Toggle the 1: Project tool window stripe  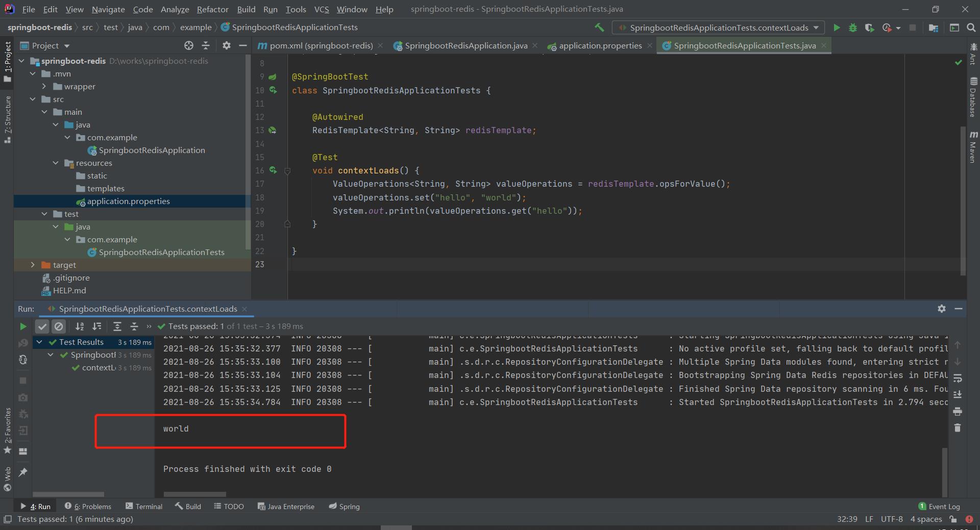7,61
